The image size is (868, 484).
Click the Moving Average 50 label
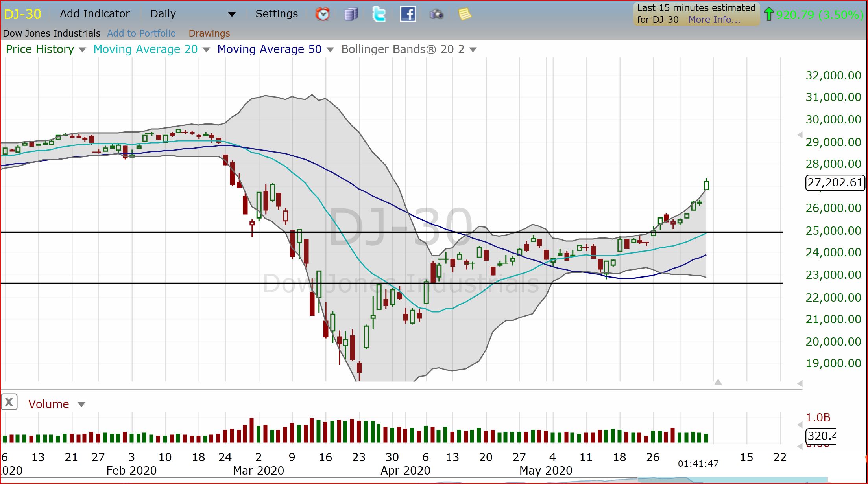click(269, 49)
